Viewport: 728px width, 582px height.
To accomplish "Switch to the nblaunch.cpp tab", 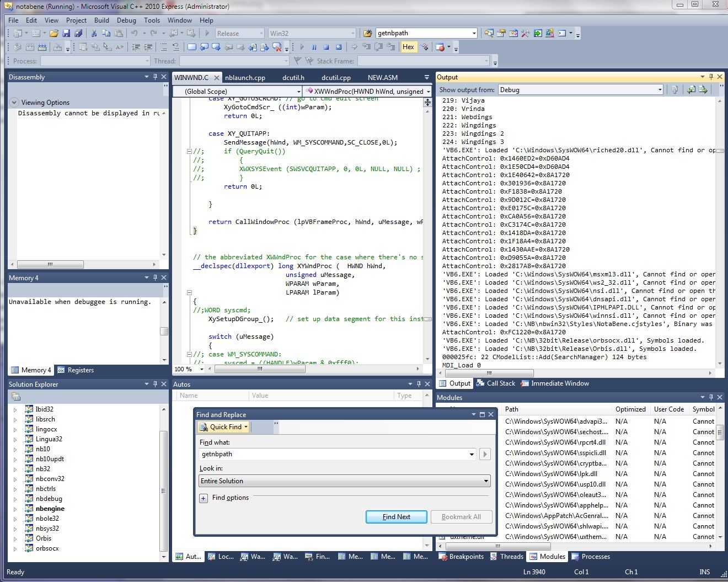I will pyautogui.click(x=245, y=78).
